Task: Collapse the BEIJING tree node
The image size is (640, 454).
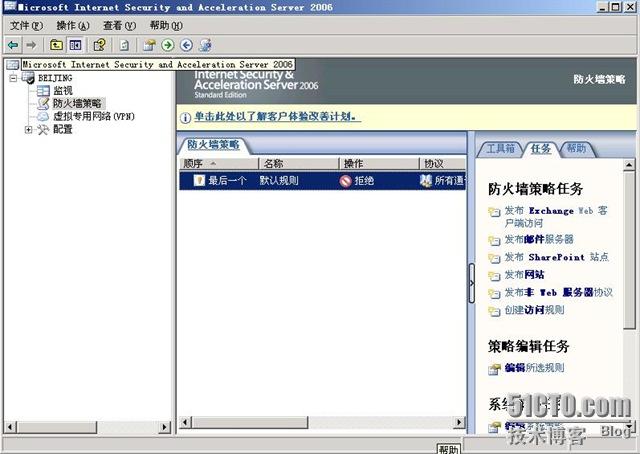Action: 13,78
